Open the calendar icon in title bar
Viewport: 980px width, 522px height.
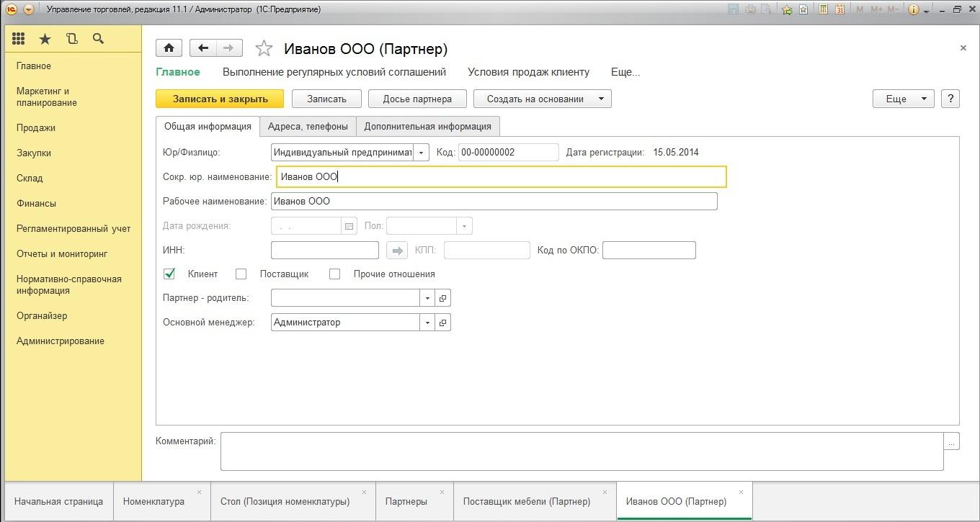click(839, 9)
